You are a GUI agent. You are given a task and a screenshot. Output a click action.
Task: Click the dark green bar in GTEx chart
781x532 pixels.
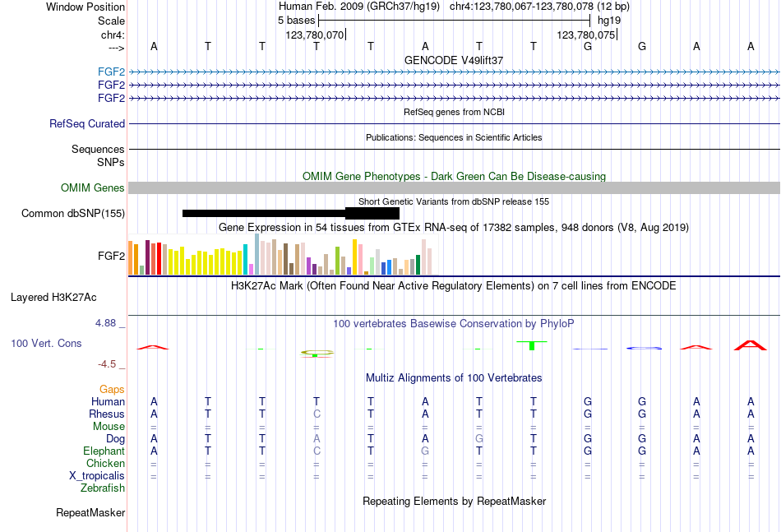[418, 265]
